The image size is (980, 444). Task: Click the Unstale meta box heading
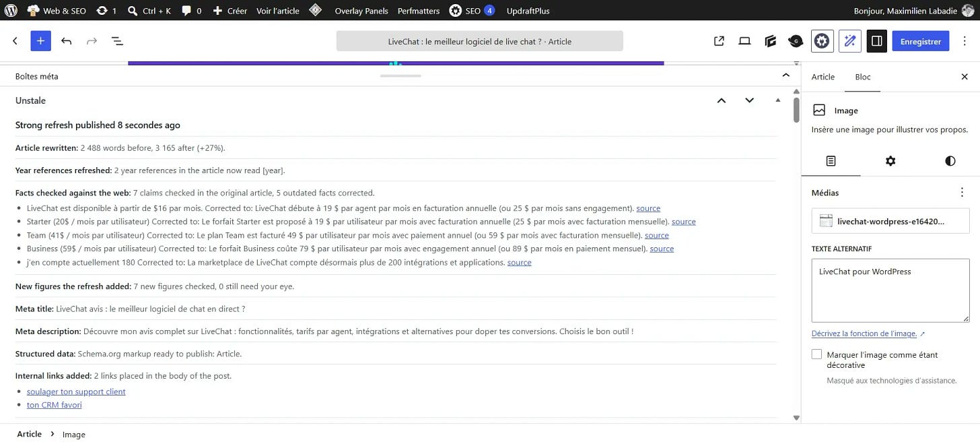click(x=30, y=100)
